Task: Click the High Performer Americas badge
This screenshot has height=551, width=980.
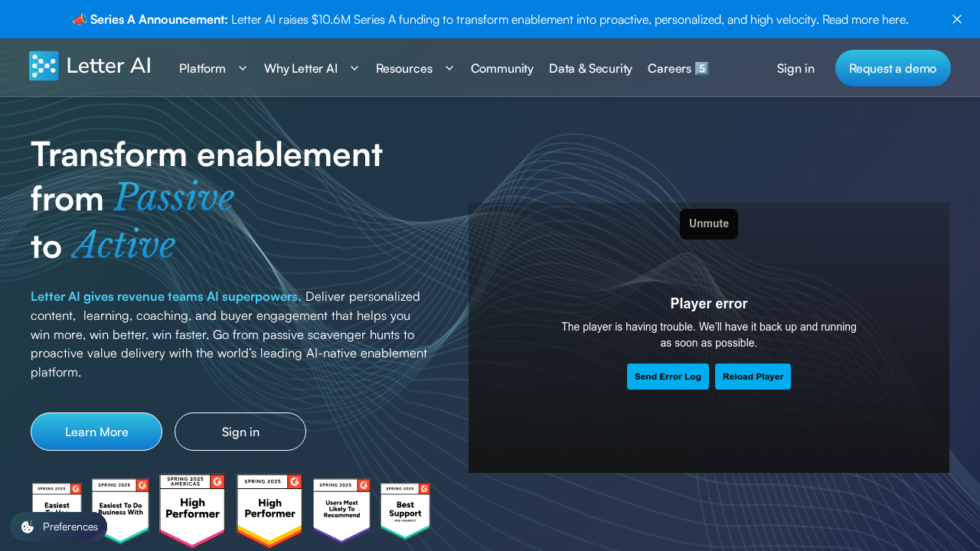Action: coord(192,510)
